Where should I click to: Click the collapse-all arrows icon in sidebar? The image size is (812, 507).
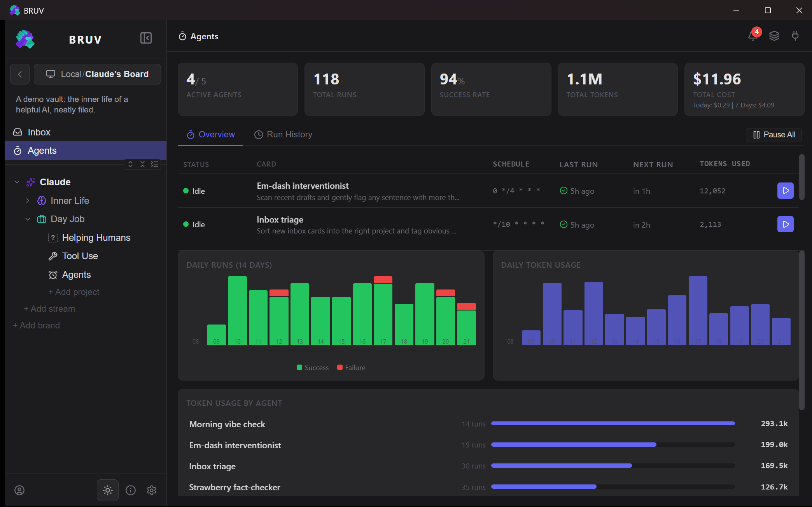coord(142,164)
